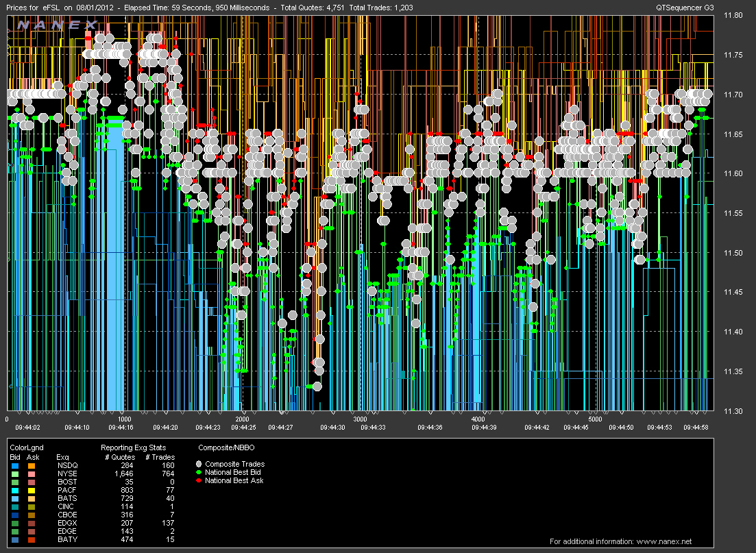Viewport: 756px width, 553px height.
Task: Click the '# Trades' column header
Action: point(160,457)
